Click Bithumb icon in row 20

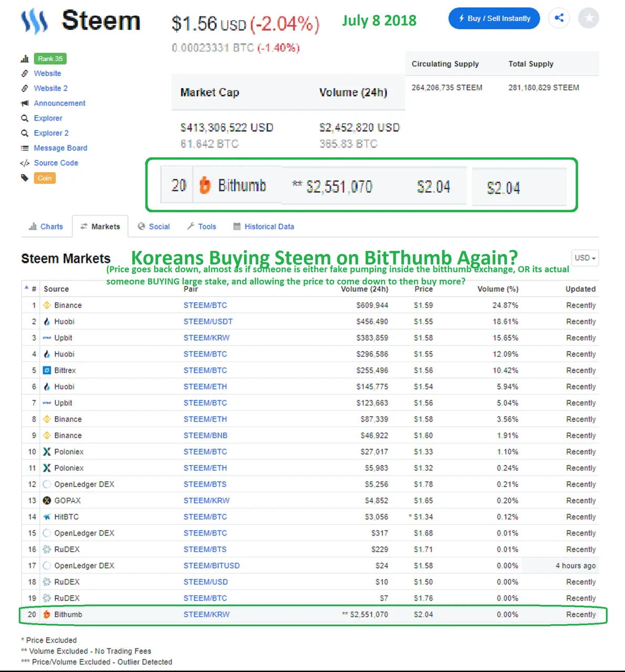pos(47,614)
